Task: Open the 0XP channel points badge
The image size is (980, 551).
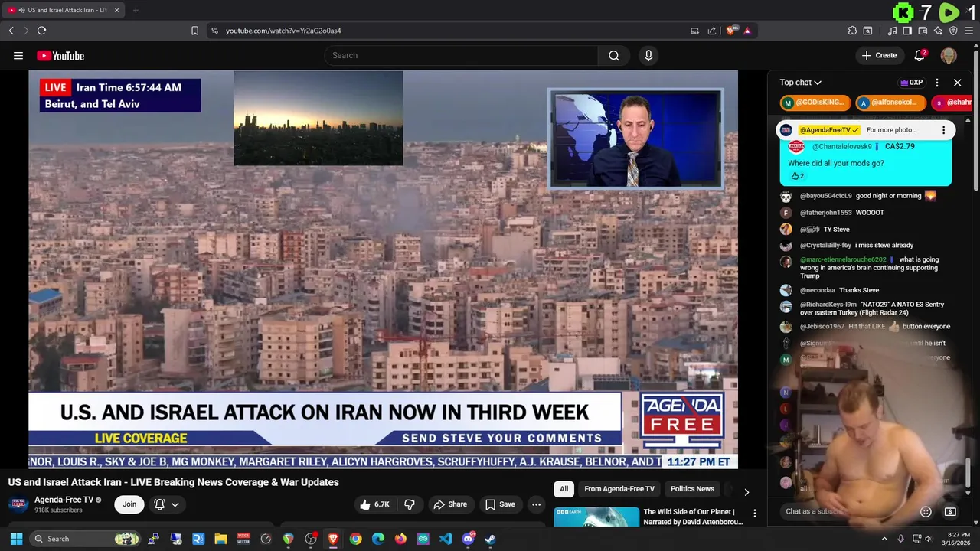Action: click(x=911, y=83)
